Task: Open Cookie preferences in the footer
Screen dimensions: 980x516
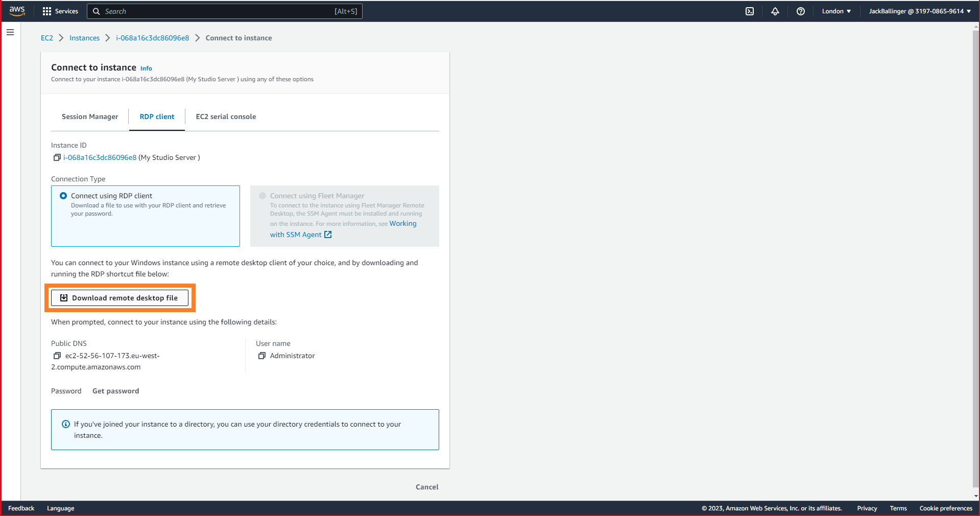Action: pos(946,508)
